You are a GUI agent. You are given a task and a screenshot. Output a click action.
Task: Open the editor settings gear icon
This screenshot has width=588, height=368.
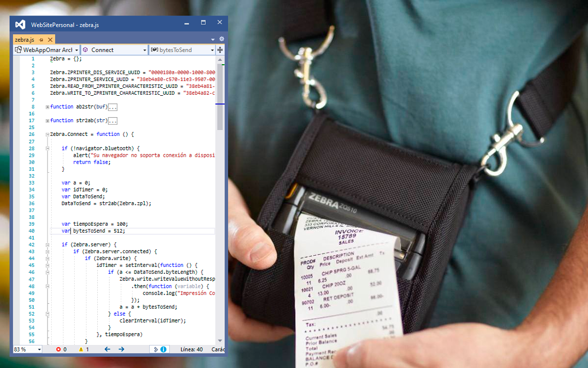[222, 39]
